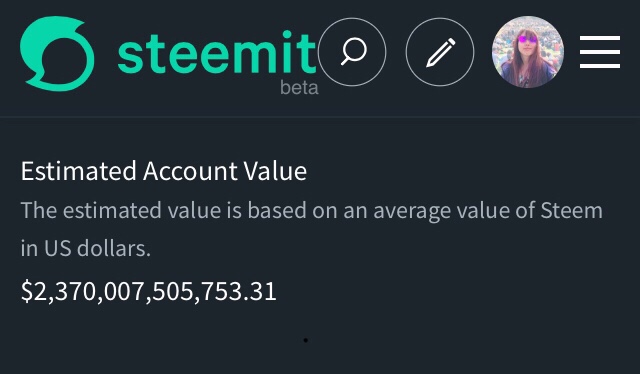Image resolution: width=640 pixels, height=374 pixels.
Task: Click the word "Account" in the heading
Action: click(x=190, y=171)
